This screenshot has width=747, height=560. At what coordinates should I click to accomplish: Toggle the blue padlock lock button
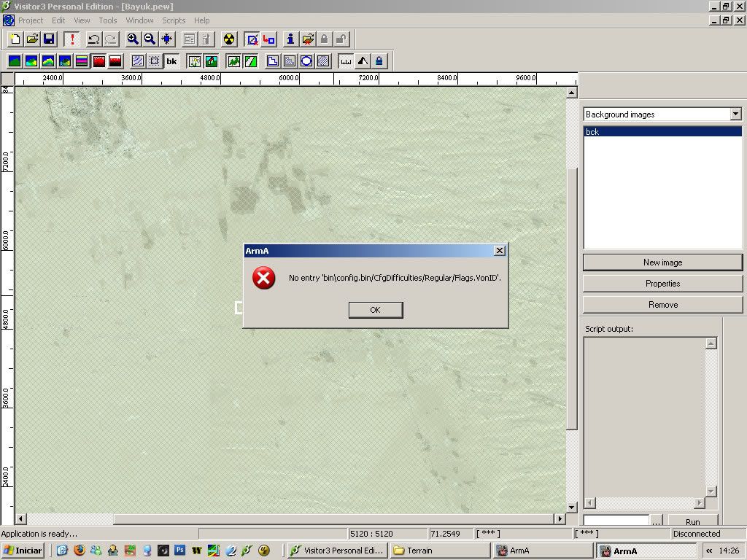379,61
